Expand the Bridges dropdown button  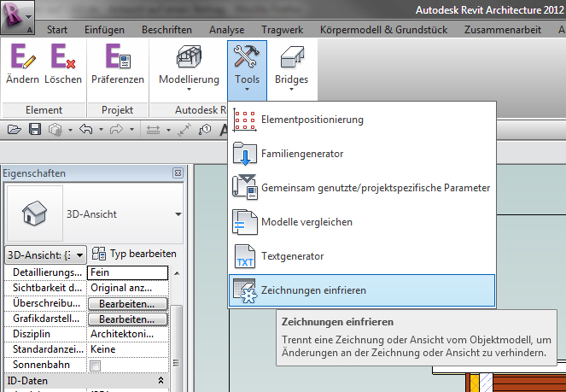[291, 68]
